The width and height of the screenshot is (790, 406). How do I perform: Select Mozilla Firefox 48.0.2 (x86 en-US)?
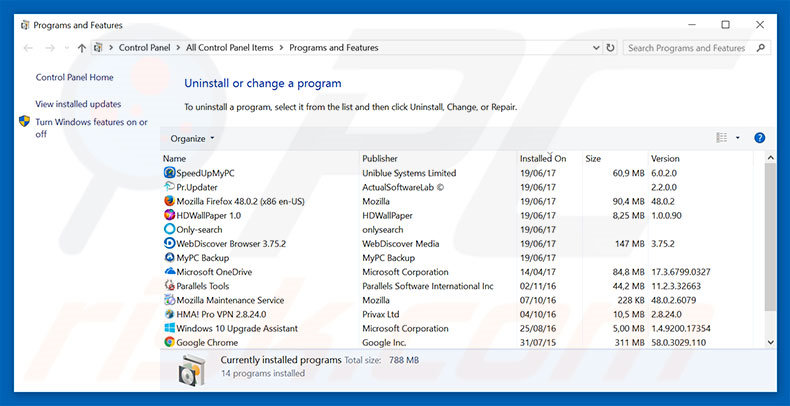pyautogui.click(x=240, y=201)
